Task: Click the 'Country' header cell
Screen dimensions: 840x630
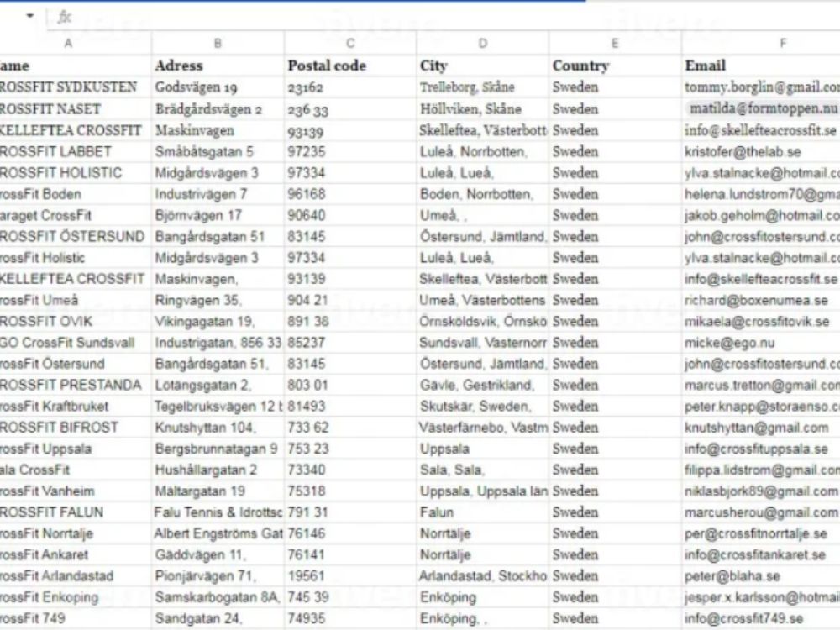Action: [615, 66]
